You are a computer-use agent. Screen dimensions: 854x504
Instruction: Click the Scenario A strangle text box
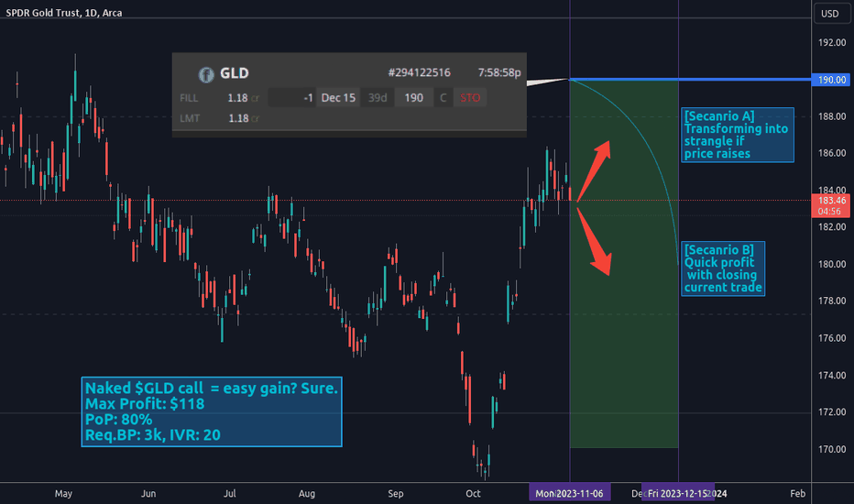coord(737,135)
